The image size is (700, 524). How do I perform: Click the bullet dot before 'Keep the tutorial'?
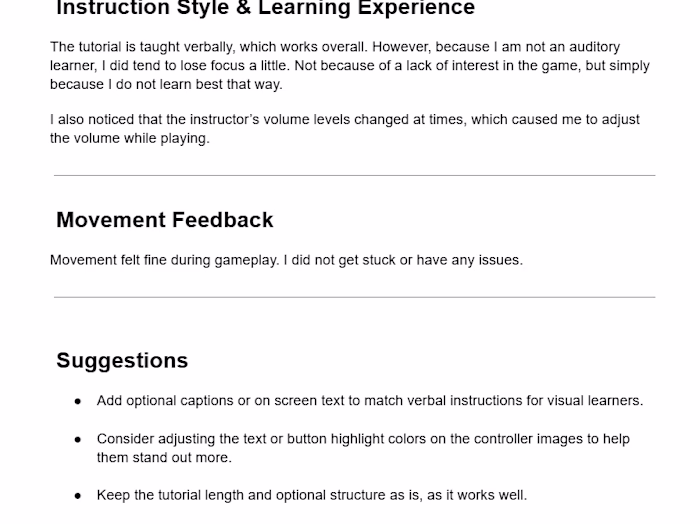(x=78, y=495)
